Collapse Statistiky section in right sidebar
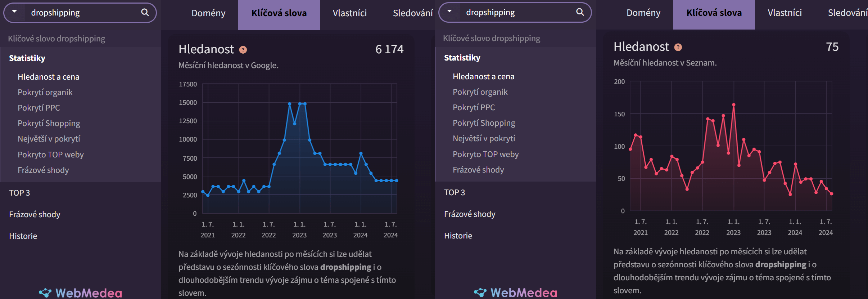Viewport: 868px width, 299px height. pyautogui.click(x=462, y=58)
